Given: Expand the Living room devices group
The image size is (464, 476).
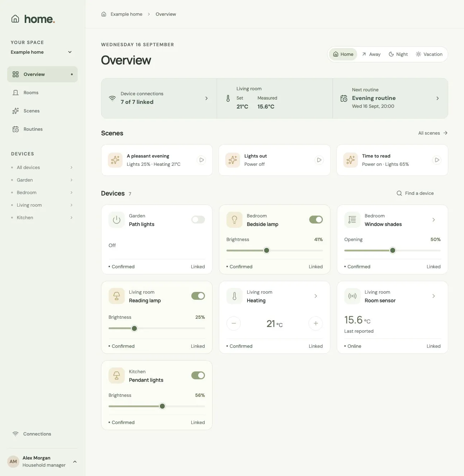Looking at the screenshot, I should (42, 205).
